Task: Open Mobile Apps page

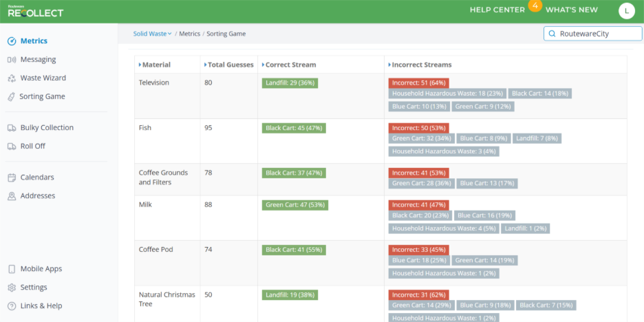Action: (x=41, y=269)
